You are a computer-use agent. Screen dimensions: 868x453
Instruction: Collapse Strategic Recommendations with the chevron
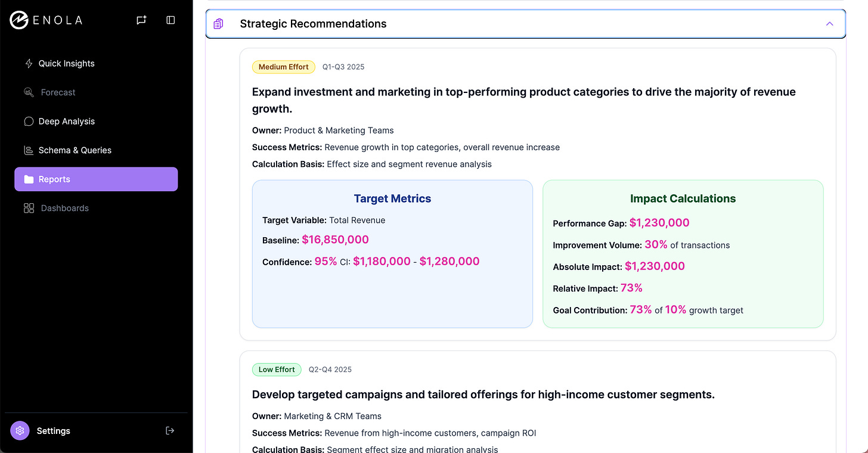[x=829, y=24]
